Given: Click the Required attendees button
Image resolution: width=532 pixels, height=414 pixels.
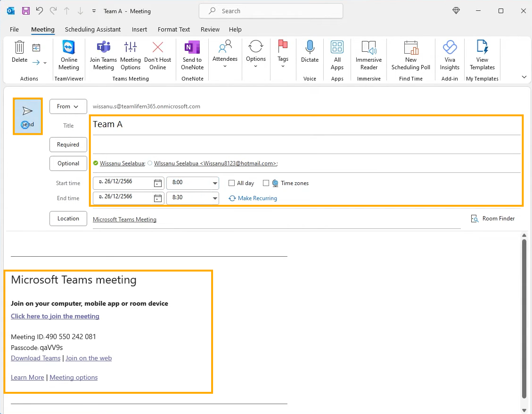Looking at the screenshot, I should [68, 145].
